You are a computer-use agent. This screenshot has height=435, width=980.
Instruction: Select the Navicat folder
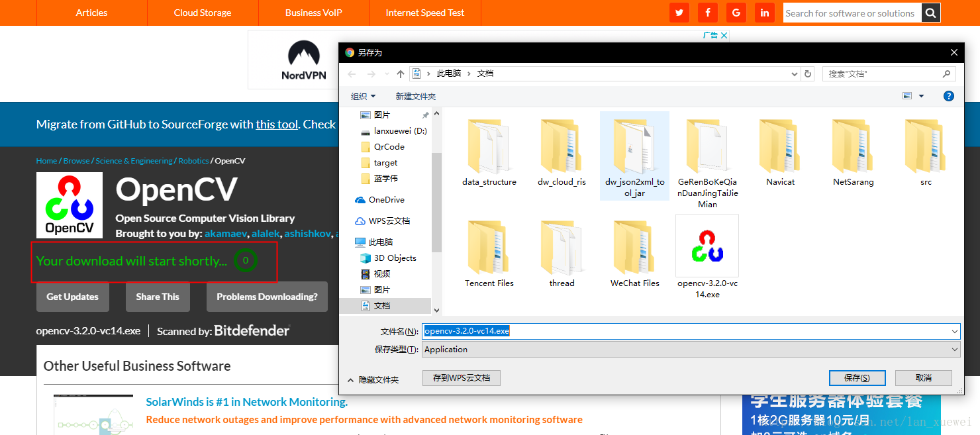(x=780, y=154)
